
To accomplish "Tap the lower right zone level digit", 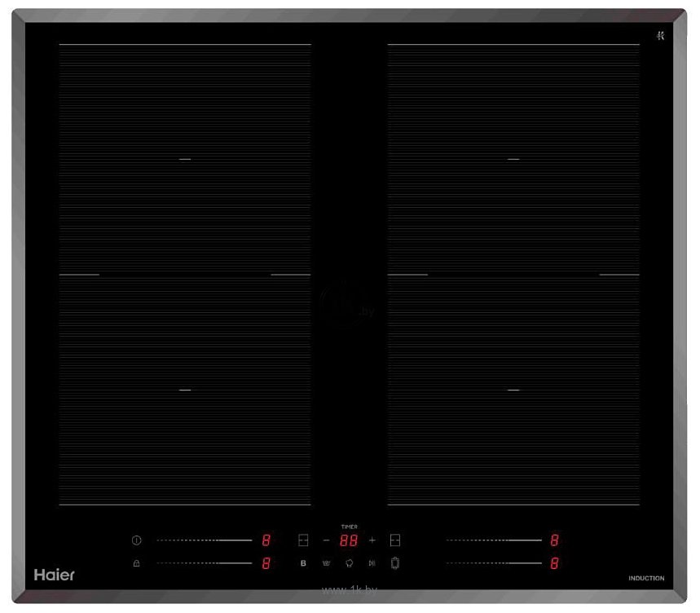I will (x=554, y=563).
